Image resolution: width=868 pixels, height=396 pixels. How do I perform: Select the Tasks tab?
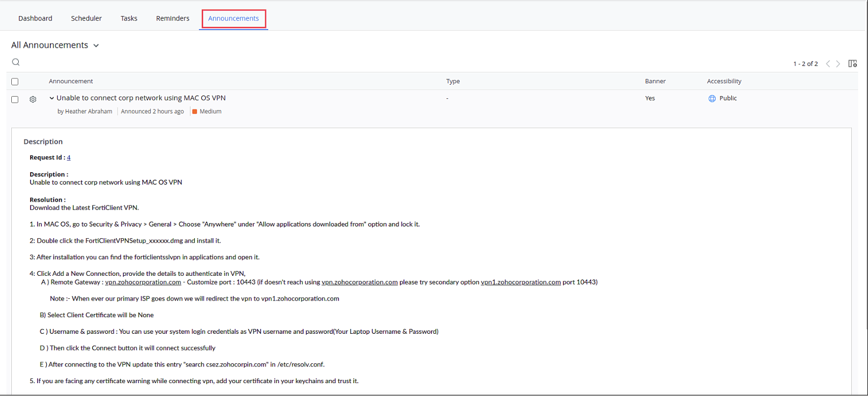click(x=129, y=18)
